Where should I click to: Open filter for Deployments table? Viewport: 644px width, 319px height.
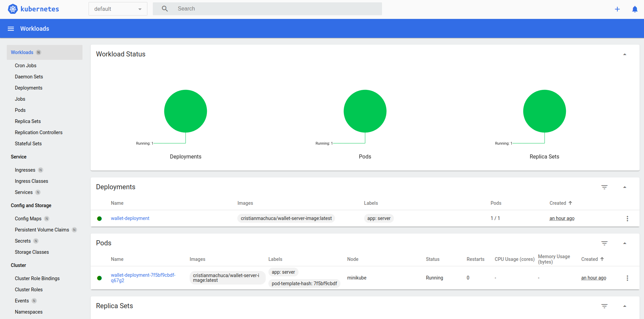coord(604,187)
